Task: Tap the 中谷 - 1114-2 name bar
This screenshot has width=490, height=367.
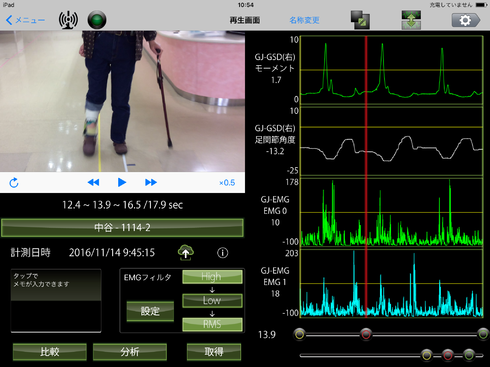Action: click(122, 228)
